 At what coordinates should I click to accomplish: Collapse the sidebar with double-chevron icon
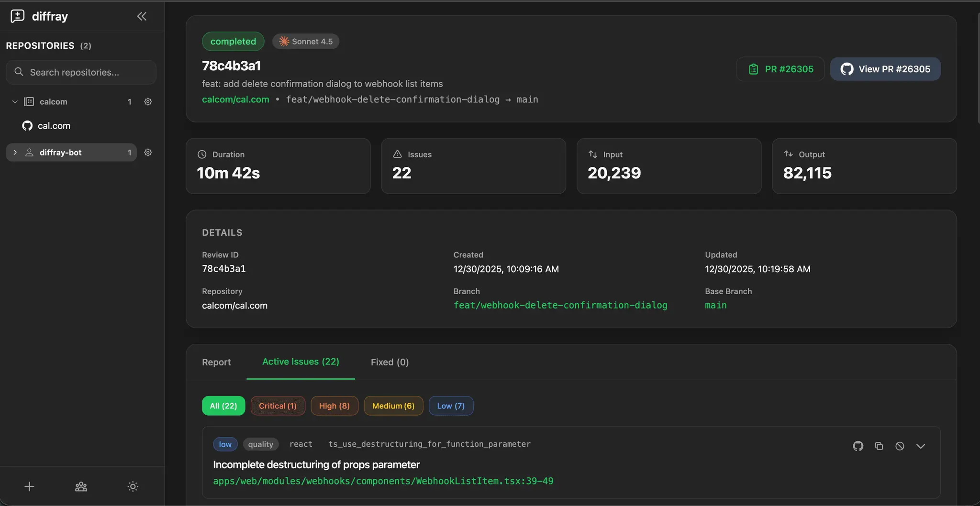pyautogui.click(x=142, y=16)
